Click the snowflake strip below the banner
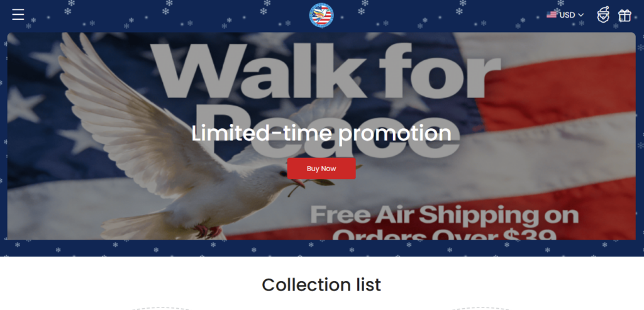The height and width of the screenshot is (310, 644). (x=322, y=248)
